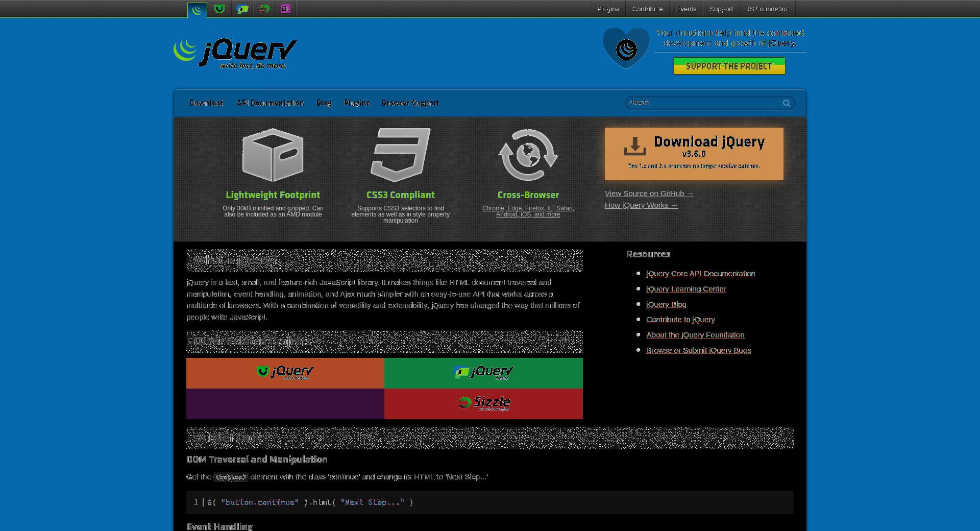Screen dimensions: 980x531
Task: Open jQuery Learning Center link
Action: pos(686,289)
